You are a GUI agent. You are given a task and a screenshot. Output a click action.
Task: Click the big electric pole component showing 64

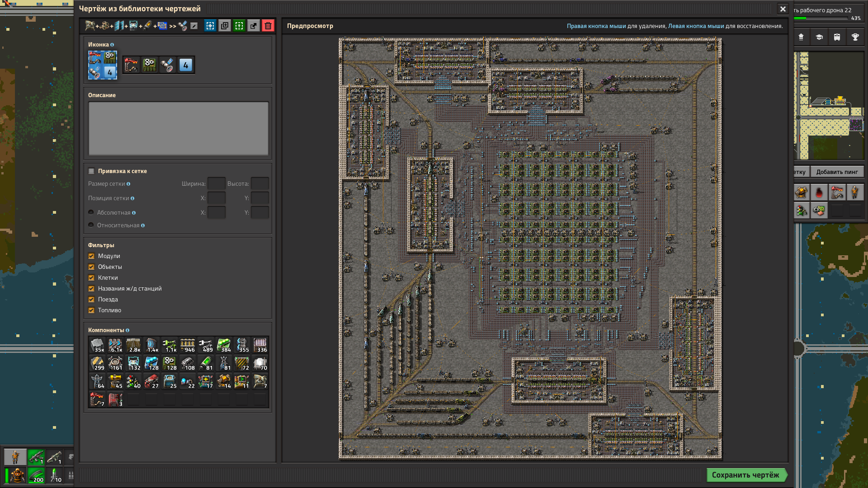97,381
